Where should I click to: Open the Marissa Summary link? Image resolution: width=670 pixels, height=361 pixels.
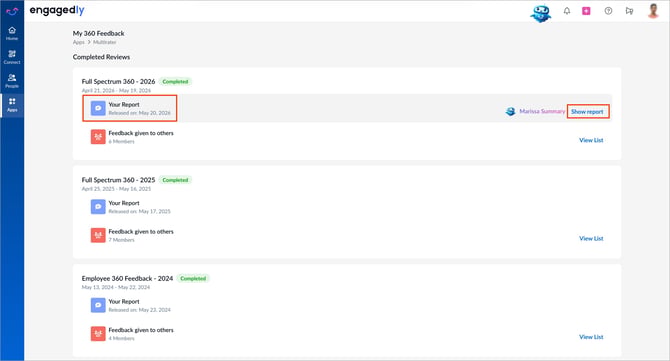542,111
